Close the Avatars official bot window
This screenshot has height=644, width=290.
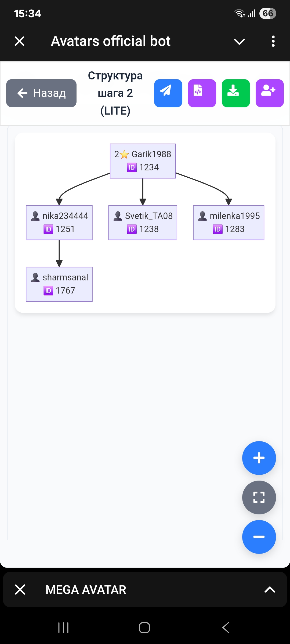coord(20,41)
